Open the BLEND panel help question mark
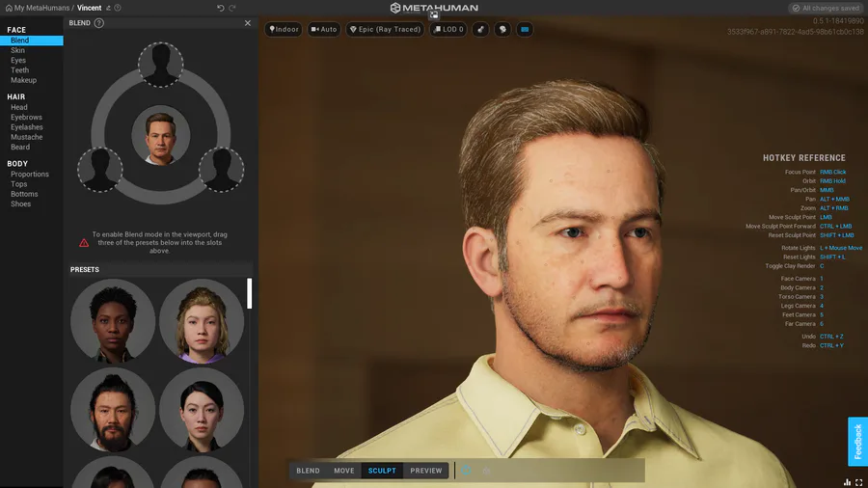The width and height of the screenshot is (868, 488). [99, 23]
